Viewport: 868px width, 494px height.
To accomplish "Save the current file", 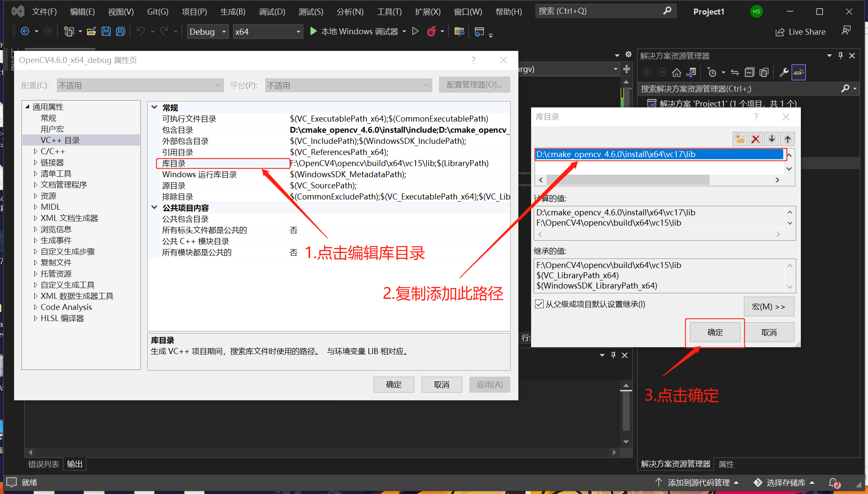I will click(106, 31).
